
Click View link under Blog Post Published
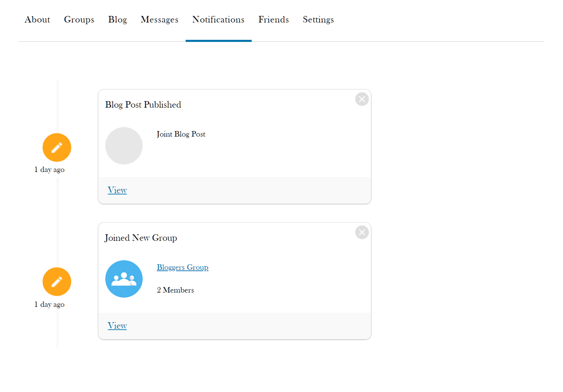click(117, 190)
